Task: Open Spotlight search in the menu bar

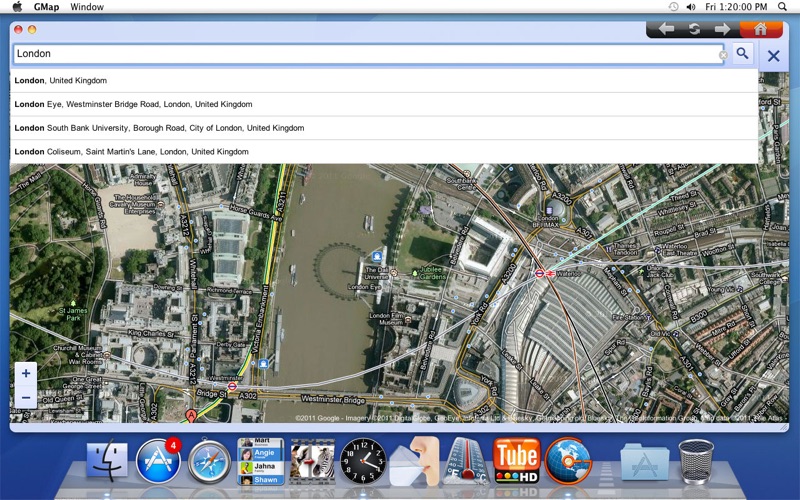Action: coord(782,7)
